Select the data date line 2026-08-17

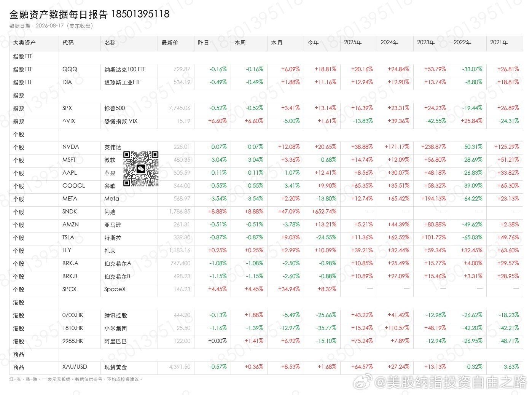tap(51, 26)
